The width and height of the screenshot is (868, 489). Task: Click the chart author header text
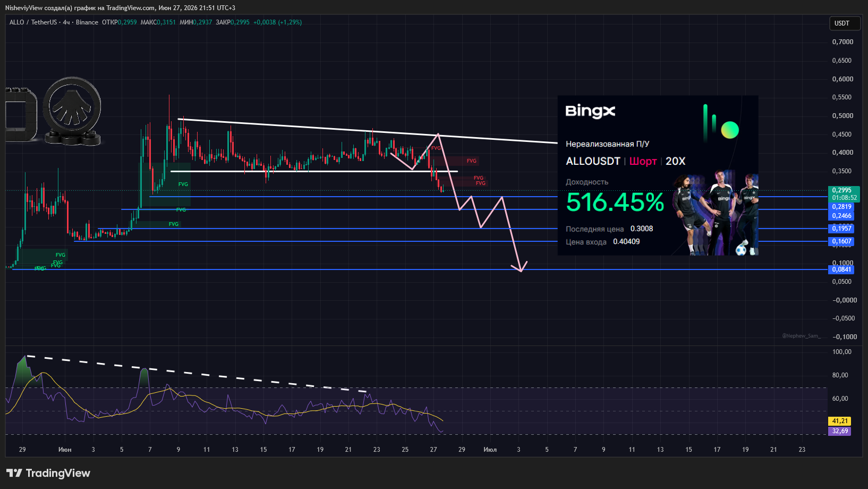[120, 7]
